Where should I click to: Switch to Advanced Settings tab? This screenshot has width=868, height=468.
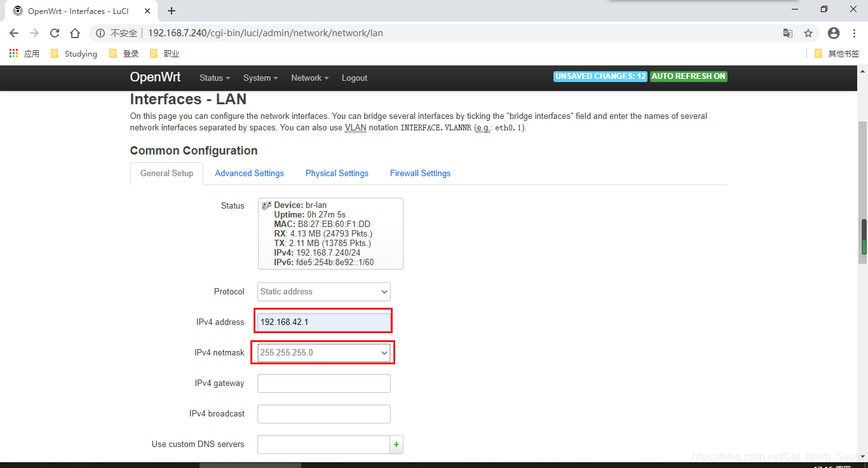249,173
